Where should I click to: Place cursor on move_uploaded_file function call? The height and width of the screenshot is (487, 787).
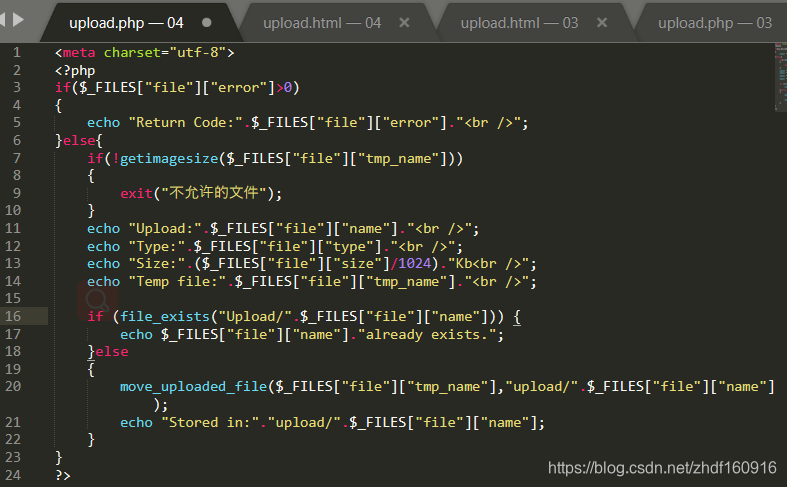click(194, 386)
